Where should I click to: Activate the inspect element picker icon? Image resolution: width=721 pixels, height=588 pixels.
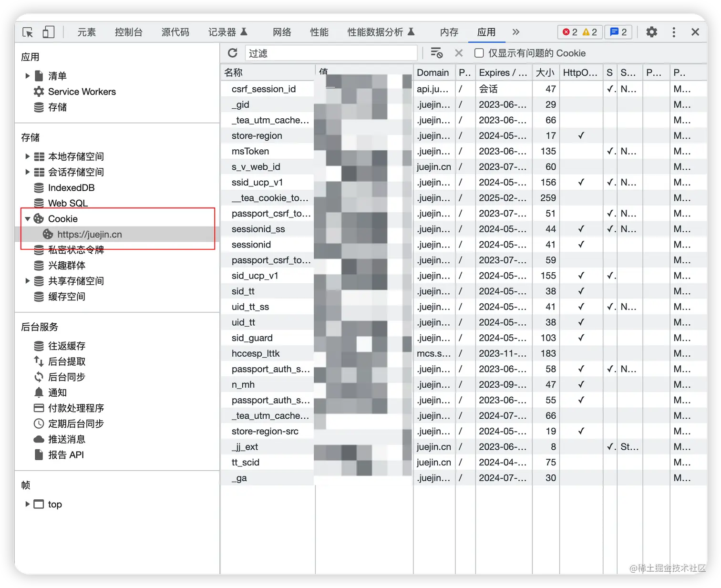(x=28, y=32)
